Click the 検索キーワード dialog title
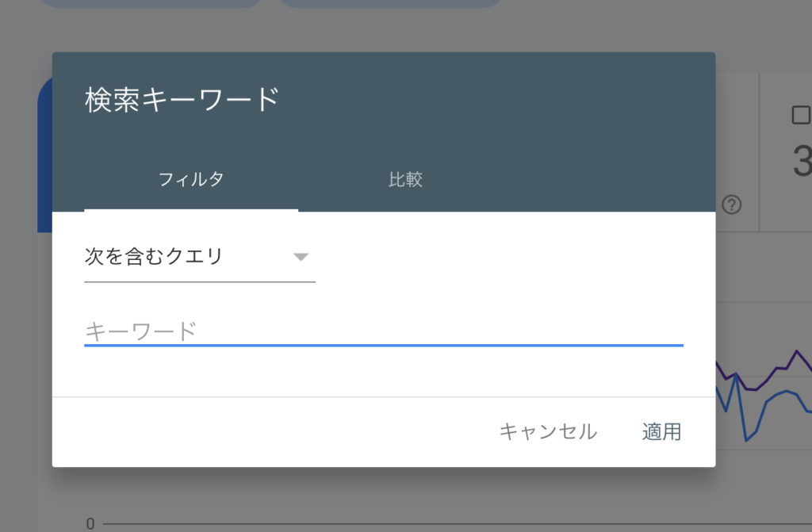This screenshot has width=812, height=532. point(182,100)
